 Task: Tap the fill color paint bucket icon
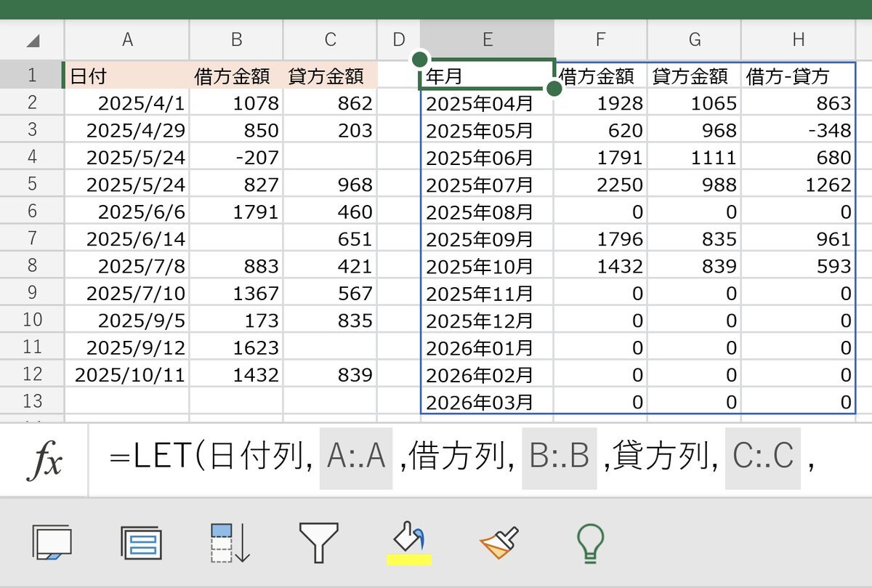(409, 536)
